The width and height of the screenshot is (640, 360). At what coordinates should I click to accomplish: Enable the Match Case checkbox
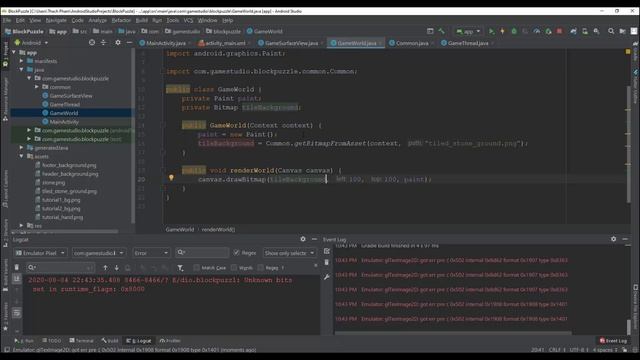click(x=196, y=268)
